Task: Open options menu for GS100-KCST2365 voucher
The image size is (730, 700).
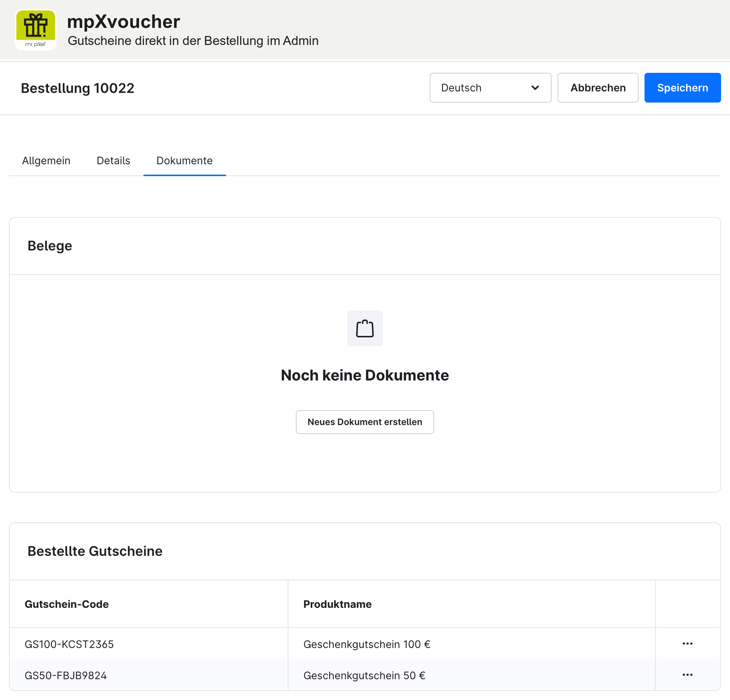Action: (688, 644)
